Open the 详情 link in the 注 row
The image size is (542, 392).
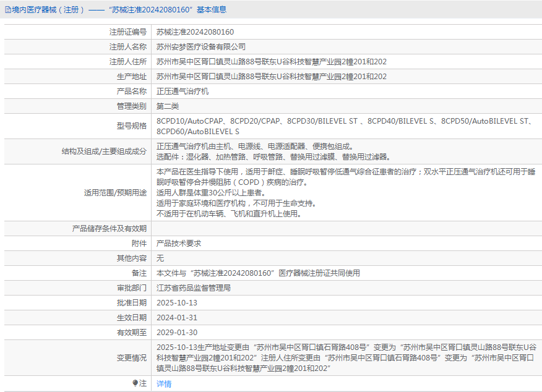click(164, 384)
